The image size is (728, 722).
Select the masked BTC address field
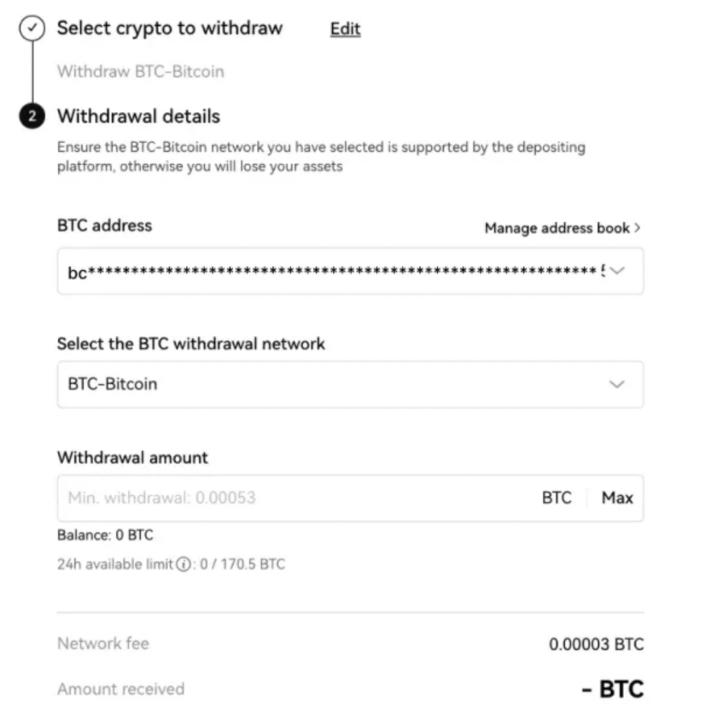pos(324,271)
